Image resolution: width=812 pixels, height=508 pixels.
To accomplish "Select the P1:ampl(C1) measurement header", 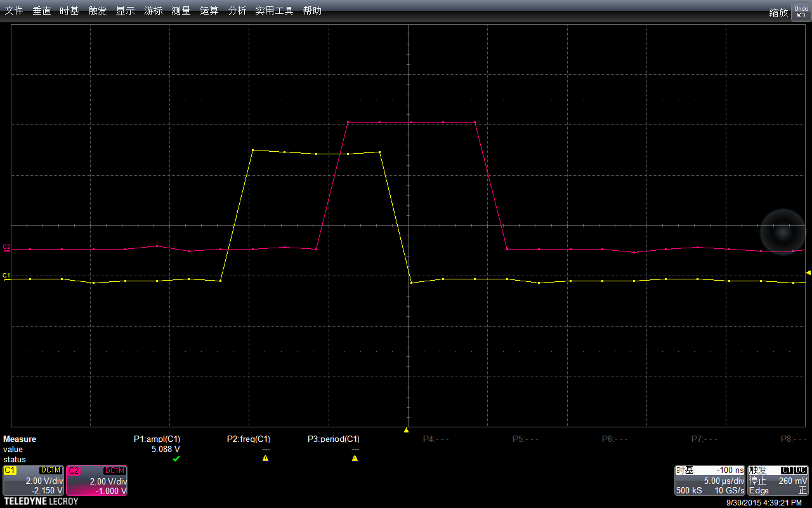I will tap(157, 439).
